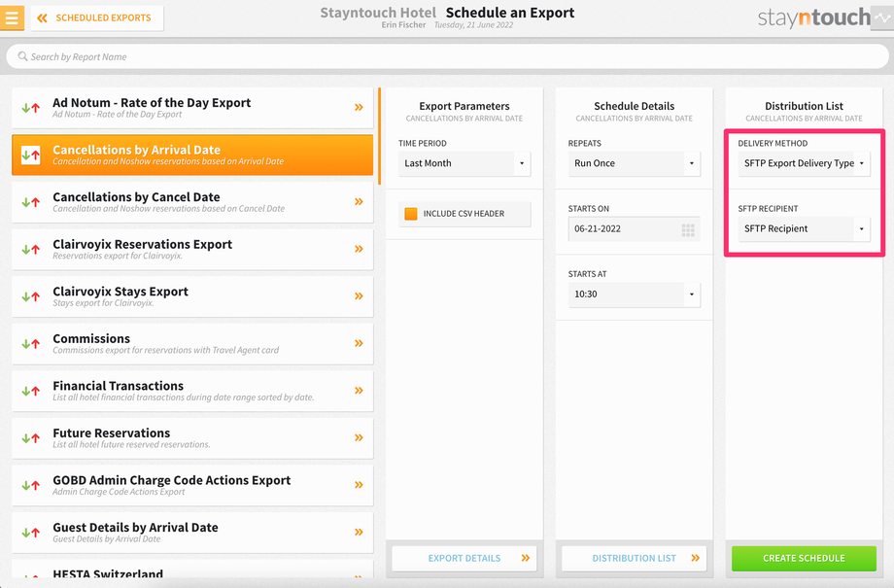Open the Starts On calendar picker icon
894x588 pixels.
point(688,229)
